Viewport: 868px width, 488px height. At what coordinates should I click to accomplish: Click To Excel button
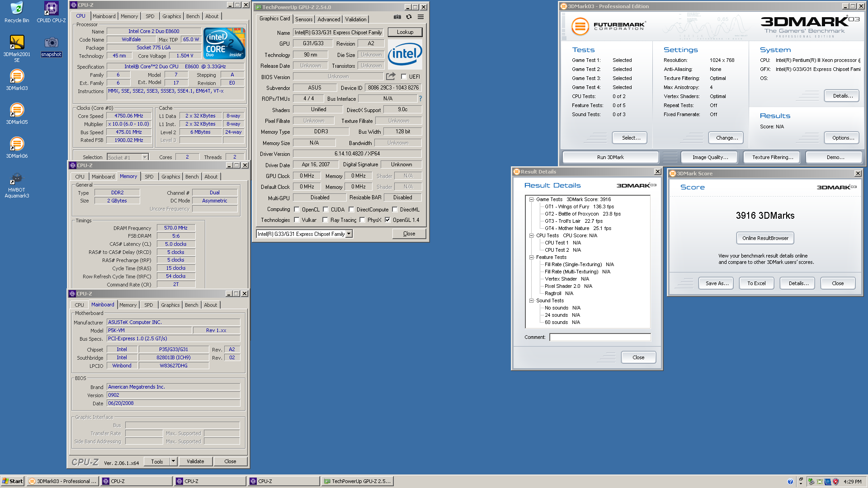click(x=756, y=283)
